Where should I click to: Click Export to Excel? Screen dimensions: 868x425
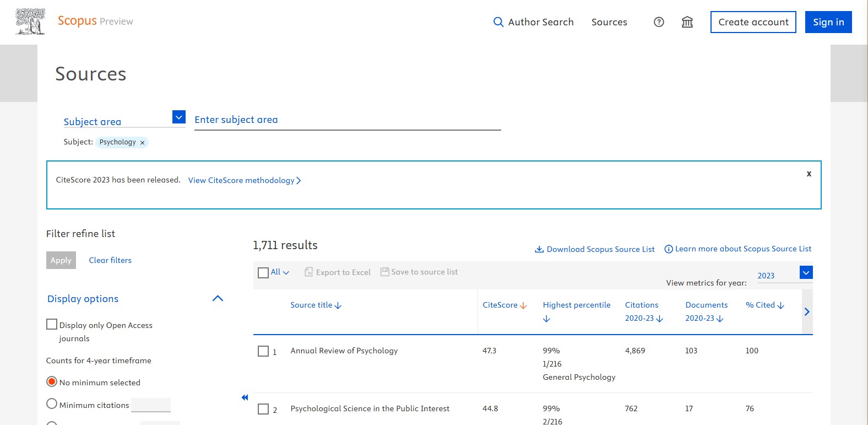click(338, 272)
